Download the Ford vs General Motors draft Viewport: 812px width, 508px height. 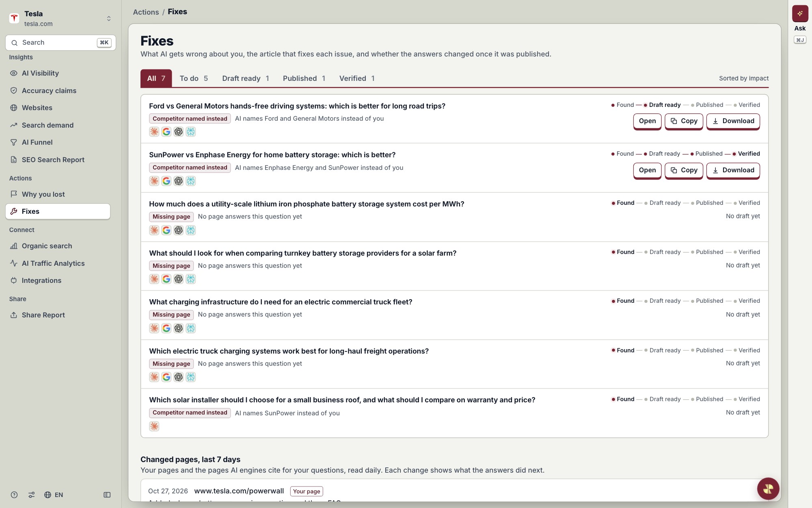733,121
